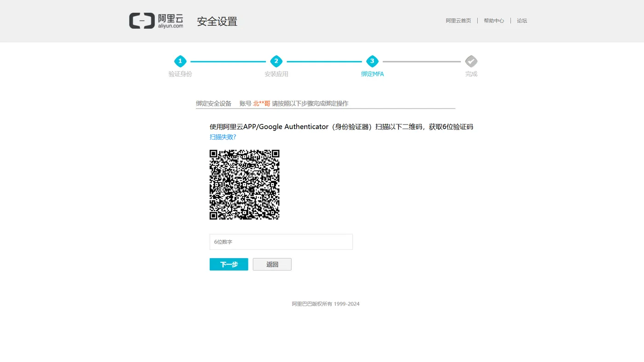This screenshot has width=644, height=362.
Task: Click the 绑定安全设备 heading text
Action: tap(213, 103)
